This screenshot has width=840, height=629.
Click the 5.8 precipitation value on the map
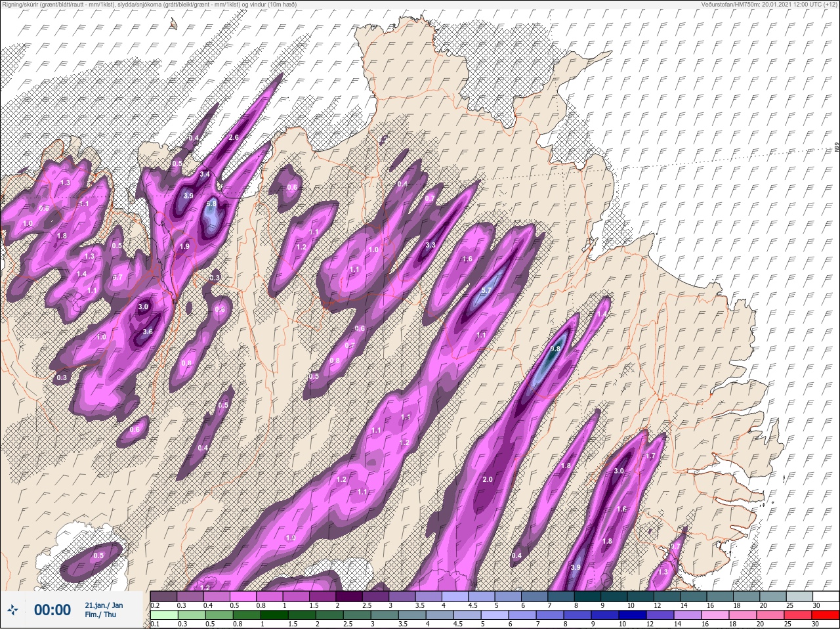[211, 204]
